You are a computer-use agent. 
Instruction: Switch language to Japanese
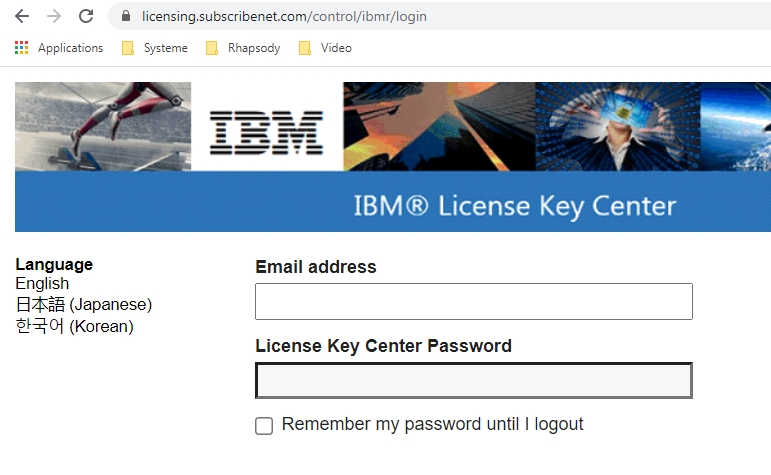click(x=84, y=304)
